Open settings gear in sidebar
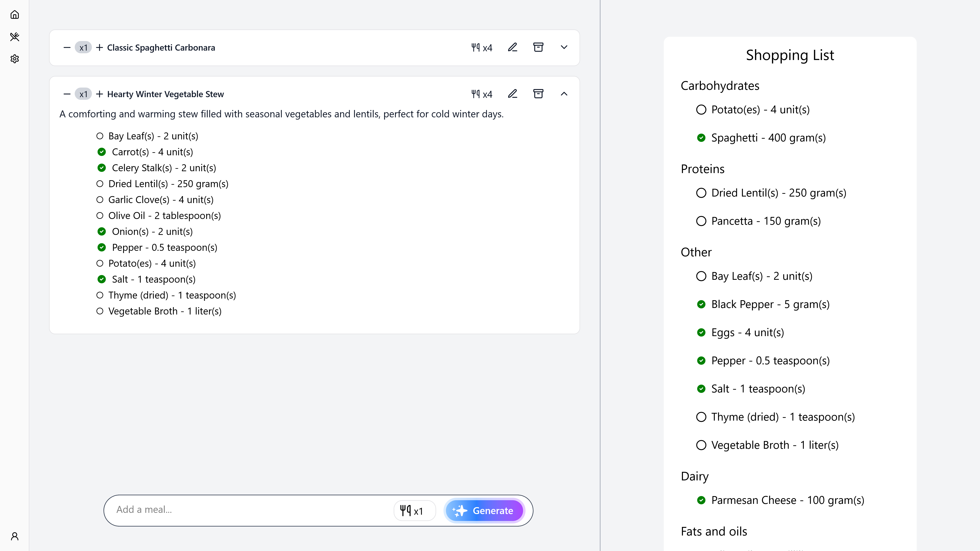 [x=14, y=59]
